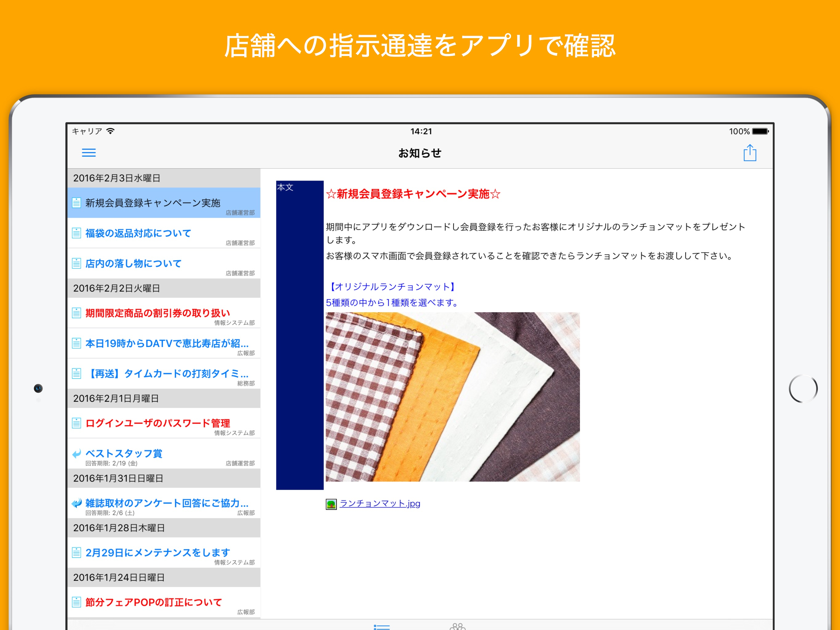Click the 本文 label in the blue column
Image resolution: width=840 pixels, height=630 pixels.
point(285,187)
